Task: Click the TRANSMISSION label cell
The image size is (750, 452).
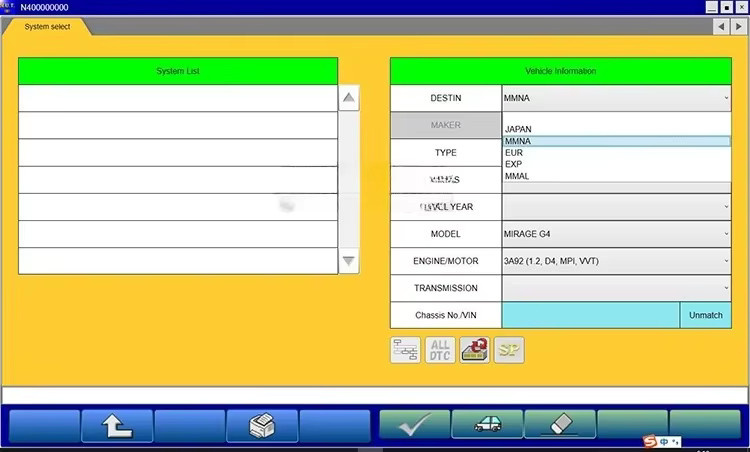Action: [446, 288]
